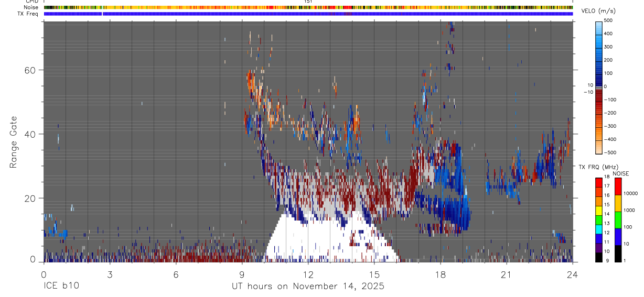
Task: Click the TX FRQ scale label '12'
Action: (607, 233)
